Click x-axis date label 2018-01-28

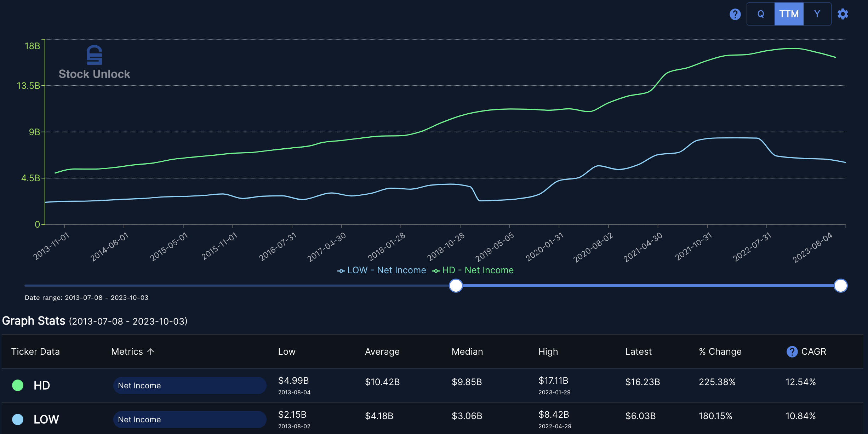tap(387, 246)
